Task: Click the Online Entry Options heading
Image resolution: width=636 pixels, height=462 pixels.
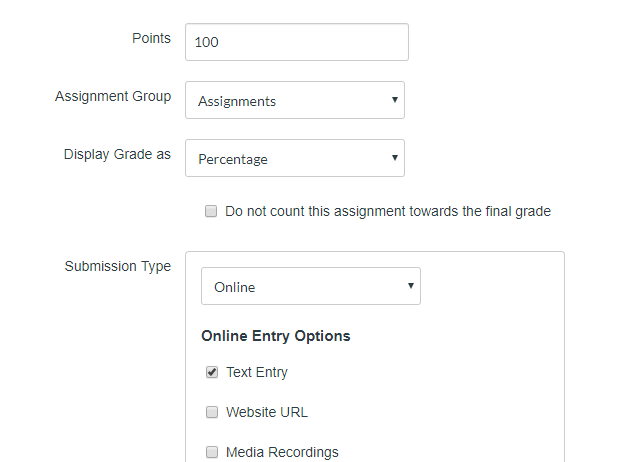Action: click(276, 336)
